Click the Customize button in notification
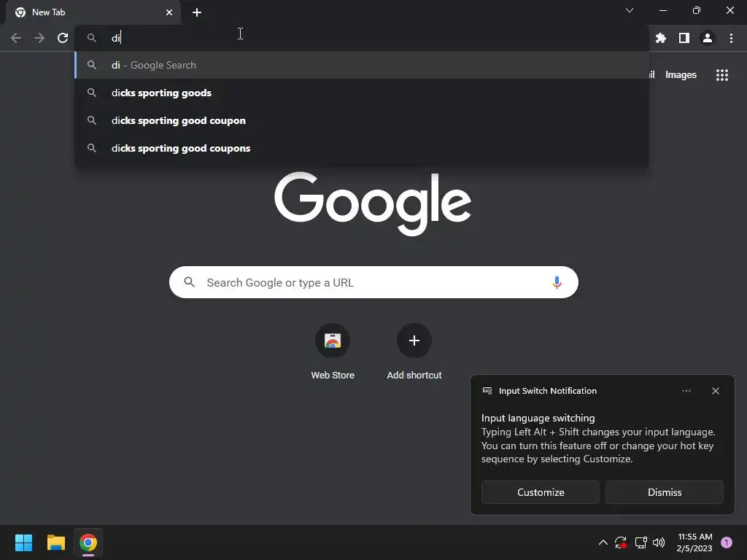 [x=541, y=492]
